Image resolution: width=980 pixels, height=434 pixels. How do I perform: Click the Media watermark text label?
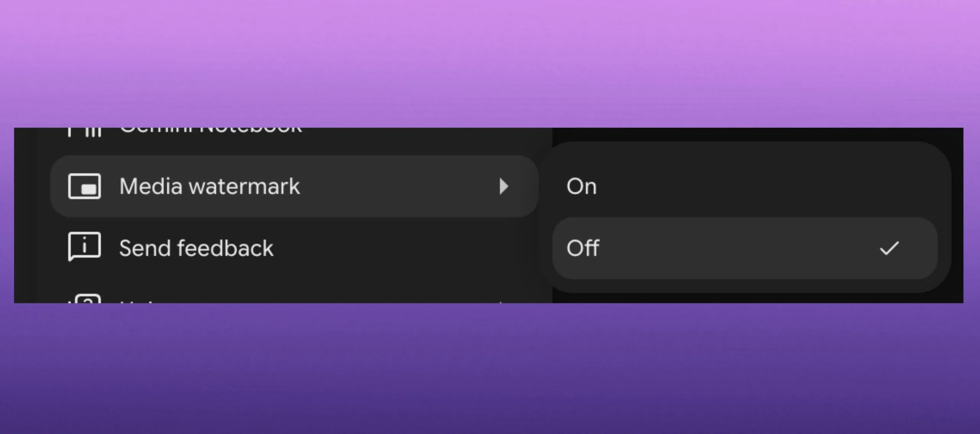click(209, 187)
